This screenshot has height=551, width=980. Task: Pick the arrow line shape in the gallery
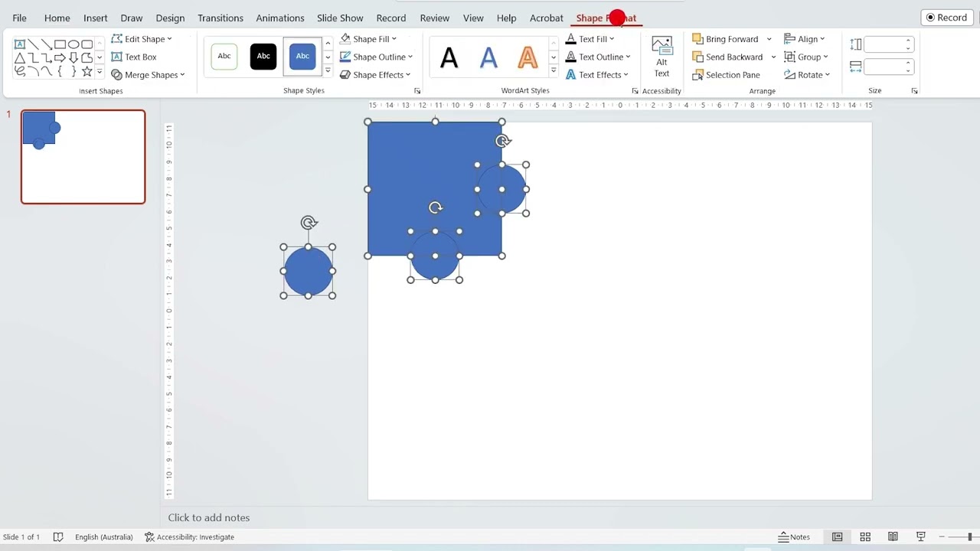47,44
